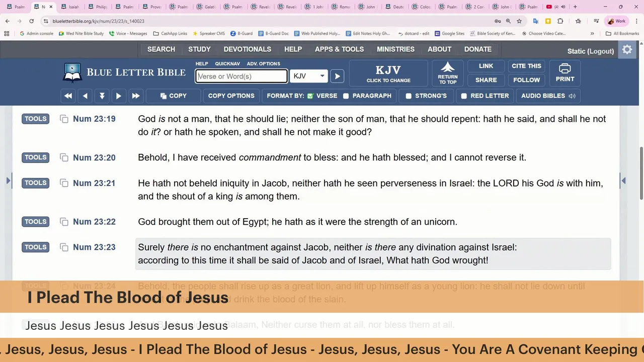644x362 pixels.
Task: Click the page vertical scrollbar thumb
Action: (x=641, y=173)
